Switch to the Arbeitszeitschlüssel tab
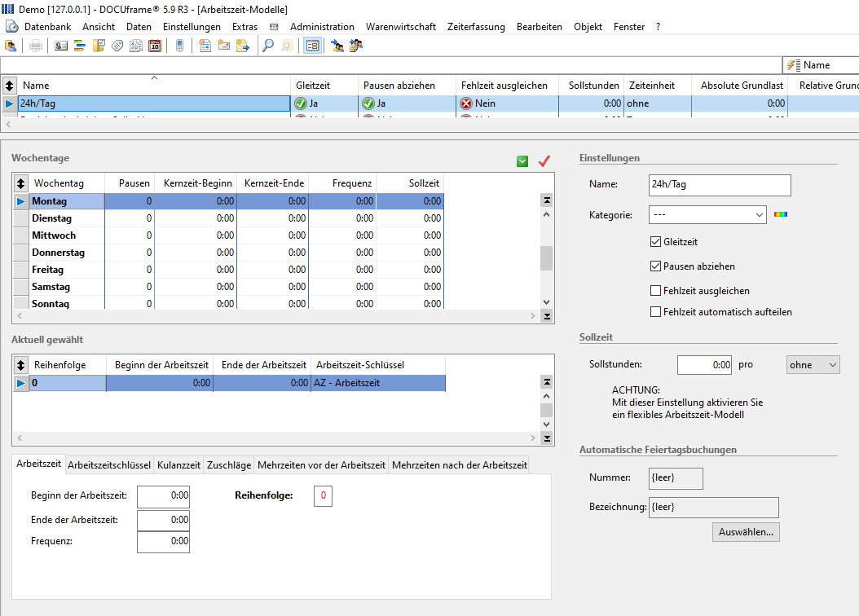 point(109,465)
